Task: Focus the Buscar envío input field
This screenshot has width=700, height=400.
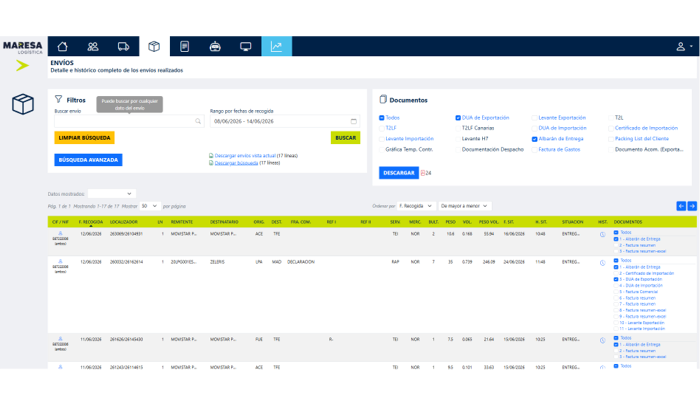Action: click(129, 121)
